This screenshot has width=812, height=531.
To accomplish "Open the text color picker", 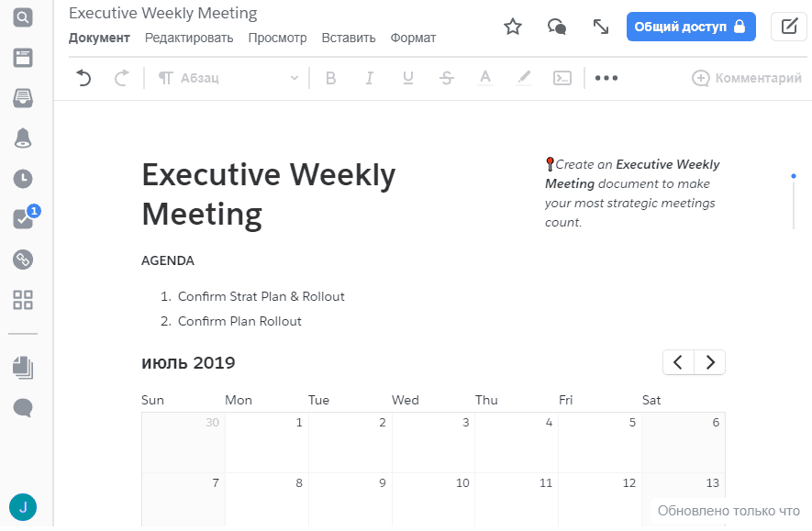I will [485, 78].
